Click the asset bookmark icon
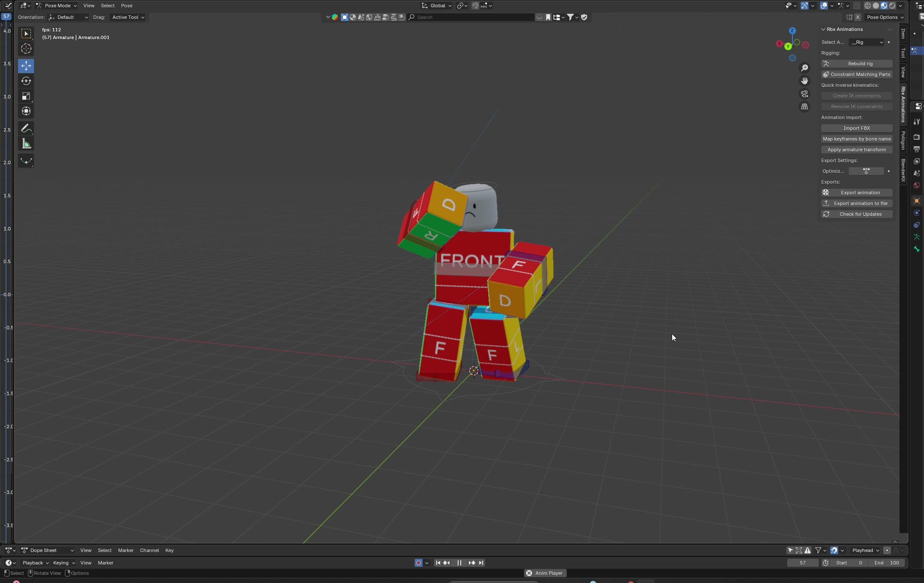This screenshot has height=583, width=924. tap(548, 17)
